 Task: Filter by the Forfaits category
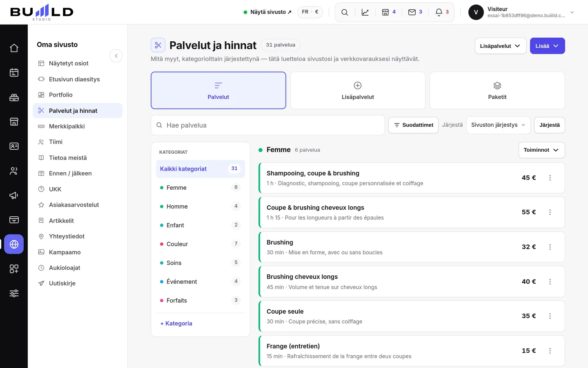[x=200, y=301]
